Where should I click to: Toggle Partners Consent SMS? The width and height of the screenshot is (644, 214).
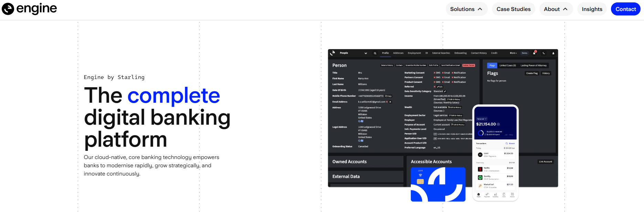(x=437, y=77)
